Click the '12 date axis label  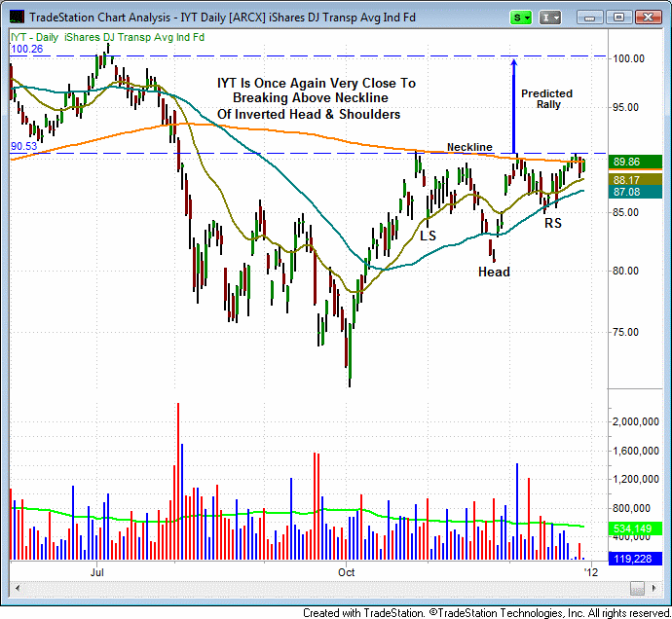[591, 572]
